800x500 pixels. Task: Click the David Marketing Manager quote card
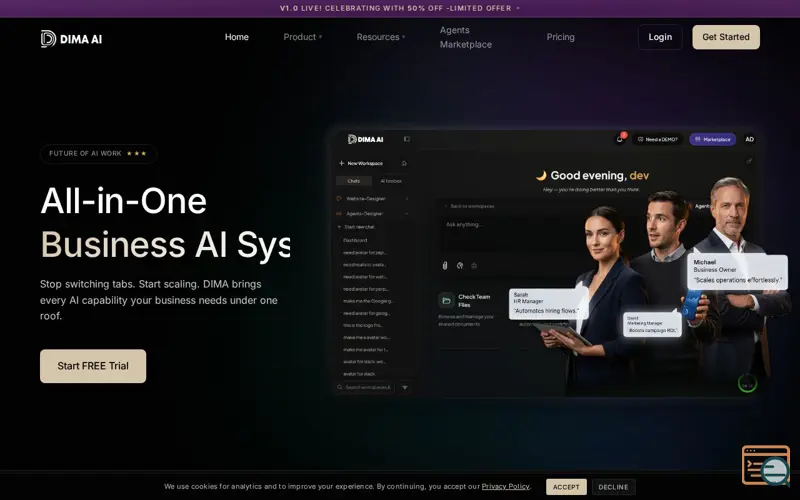coord(652,324)
